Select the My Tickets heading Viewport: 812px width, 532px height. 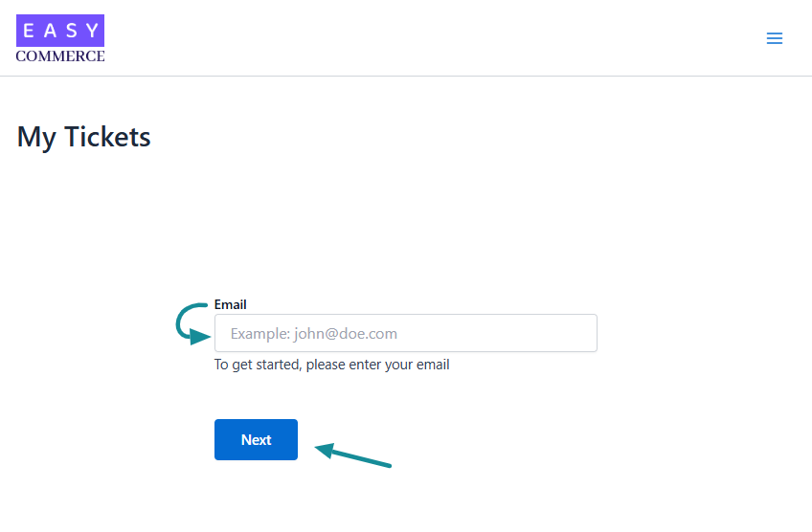84,137
